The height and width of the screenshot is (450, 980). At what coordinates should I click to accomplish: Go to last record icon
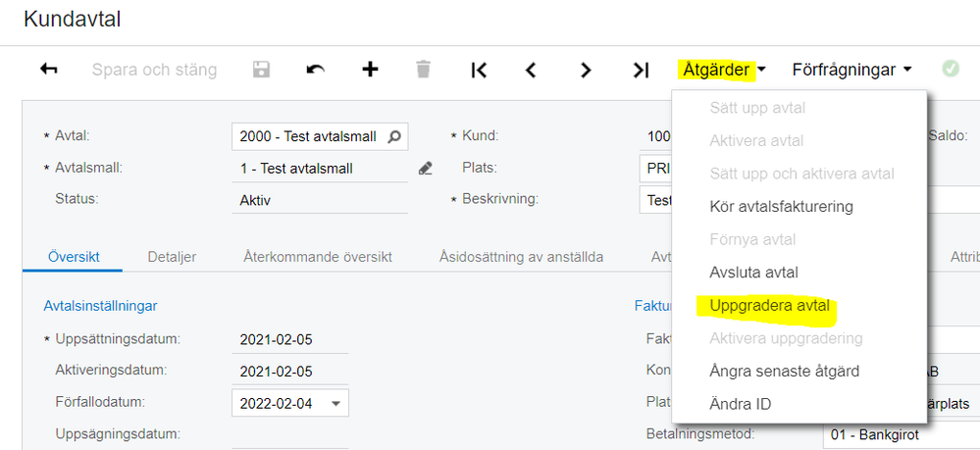pyautogui.click(x=641, y=70)
